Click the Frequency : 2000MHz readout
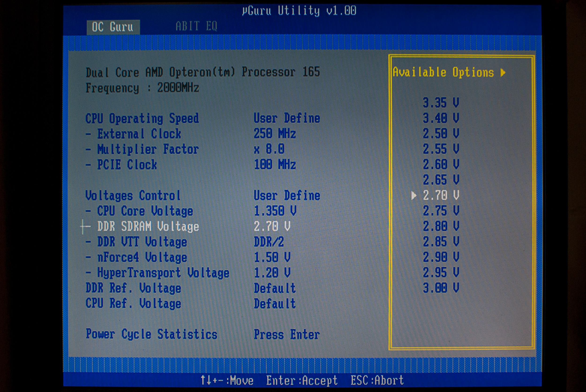This screenshot has width=586, height=392. point(142,88)
